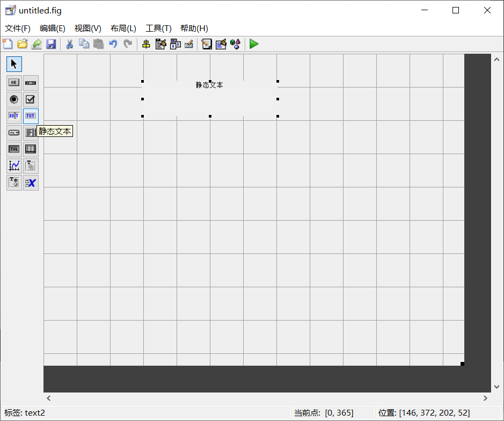Activate the selection arrow tool
The width and height of the screenshot is (504, 421).
tap(14, 64)
